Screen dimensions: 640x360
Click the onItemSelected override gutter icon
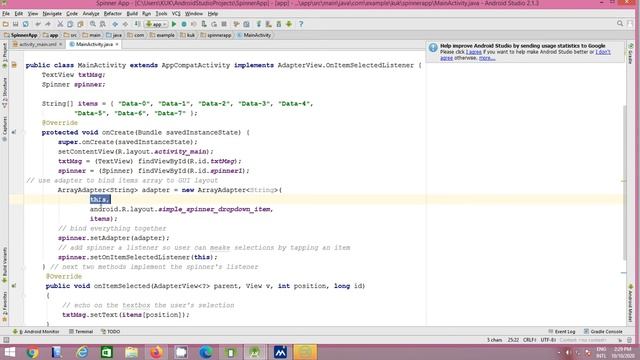[14, 286]
